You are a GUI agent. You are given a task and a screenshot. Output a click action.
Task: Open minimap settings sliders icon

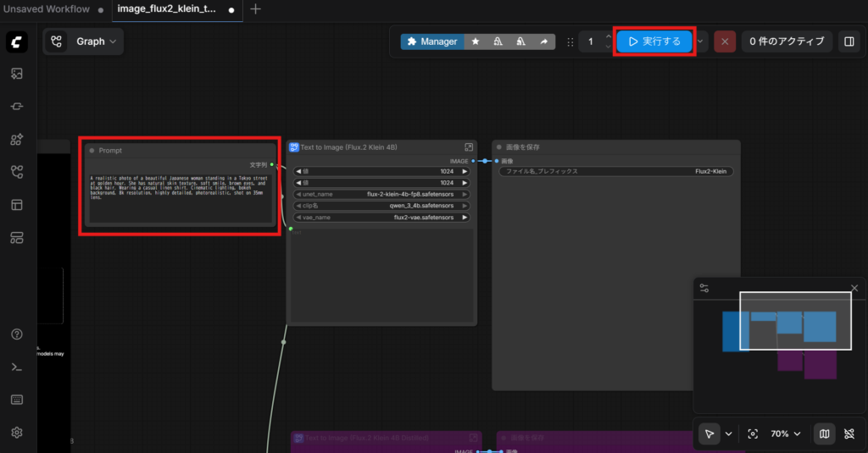point(704,288)
